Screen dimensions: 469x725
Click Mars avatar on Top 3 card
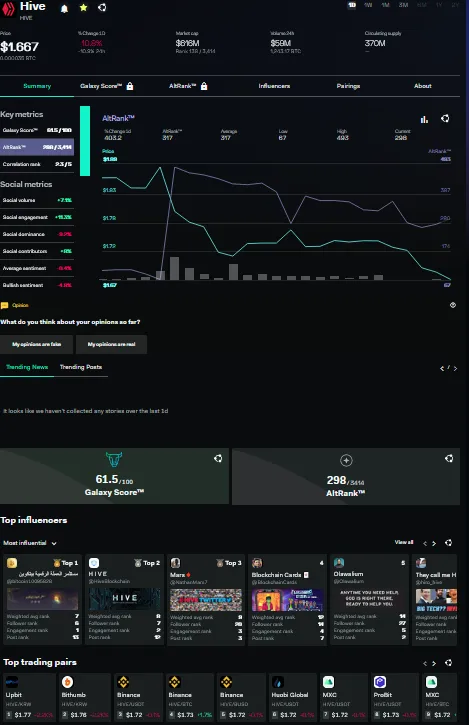tap(175, 563)
